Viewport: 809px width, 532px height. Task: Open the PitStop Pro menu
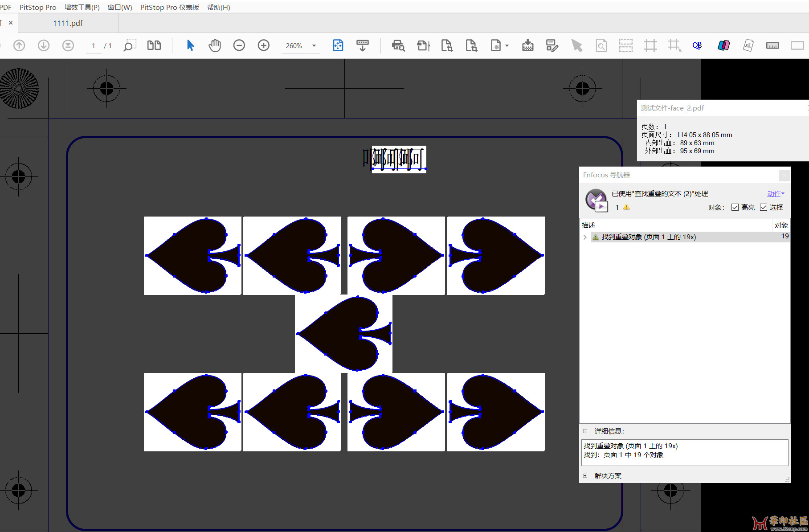tap(38, 7)
